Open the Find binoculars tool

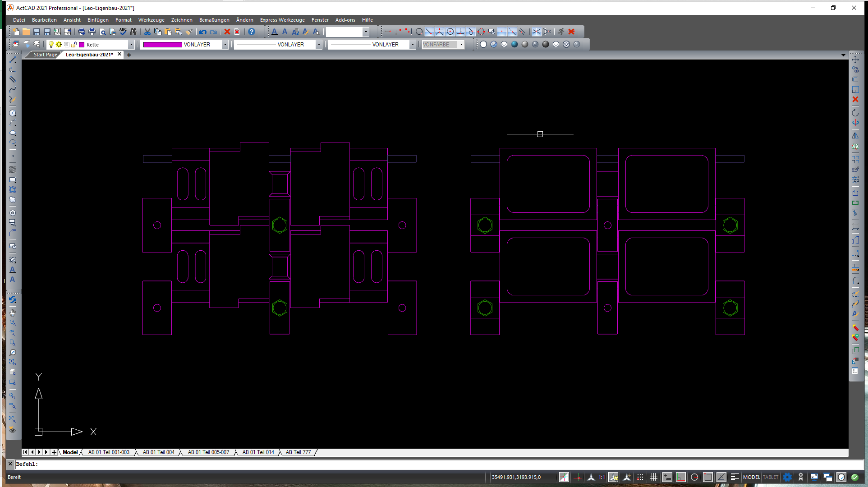coord(133,32)
